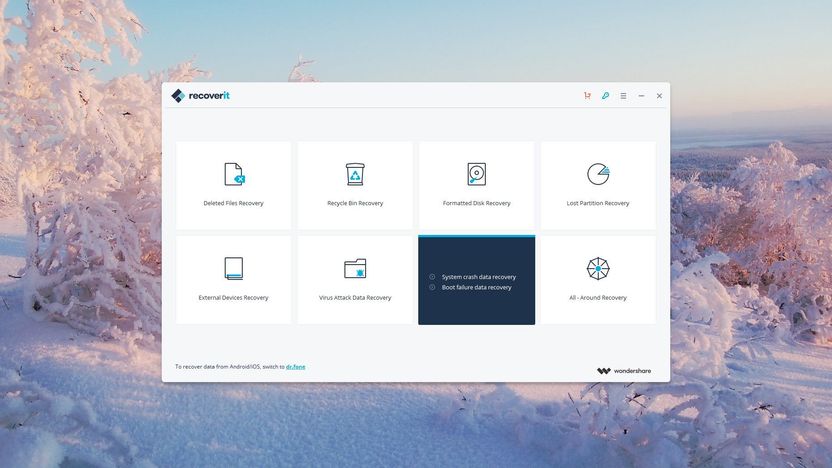
Task: Click Deleted Files Recovery label
Action: pyautogui.click(x=233, y=203)
